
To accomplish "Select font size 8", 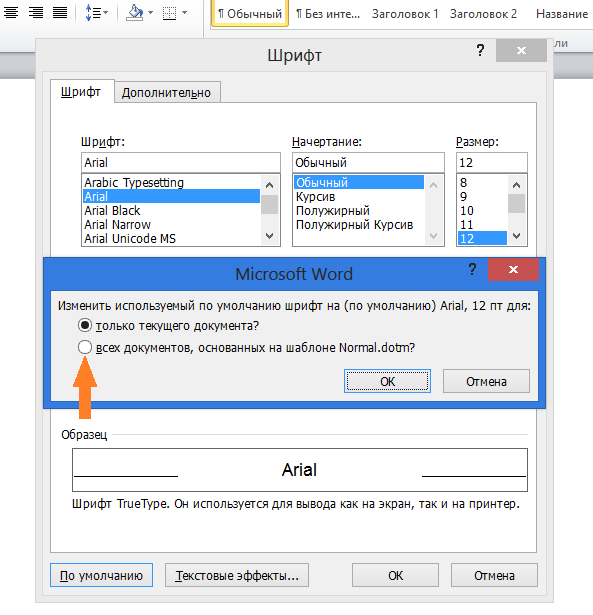I will tap(482, 182).
